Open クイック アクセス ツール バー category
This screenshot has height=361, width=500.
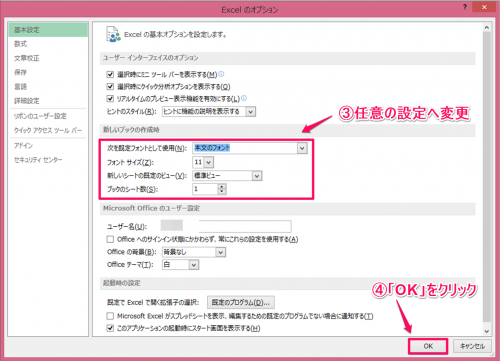(48, 130)
